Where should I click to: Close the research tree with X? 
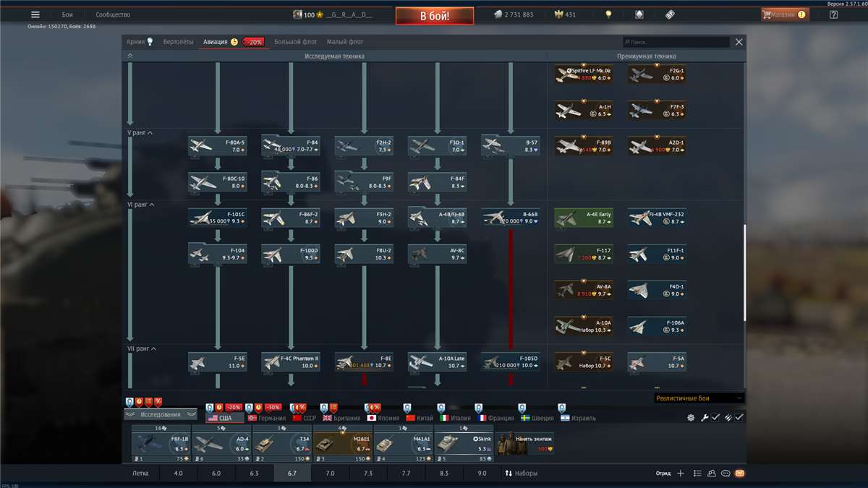[739, 42]
